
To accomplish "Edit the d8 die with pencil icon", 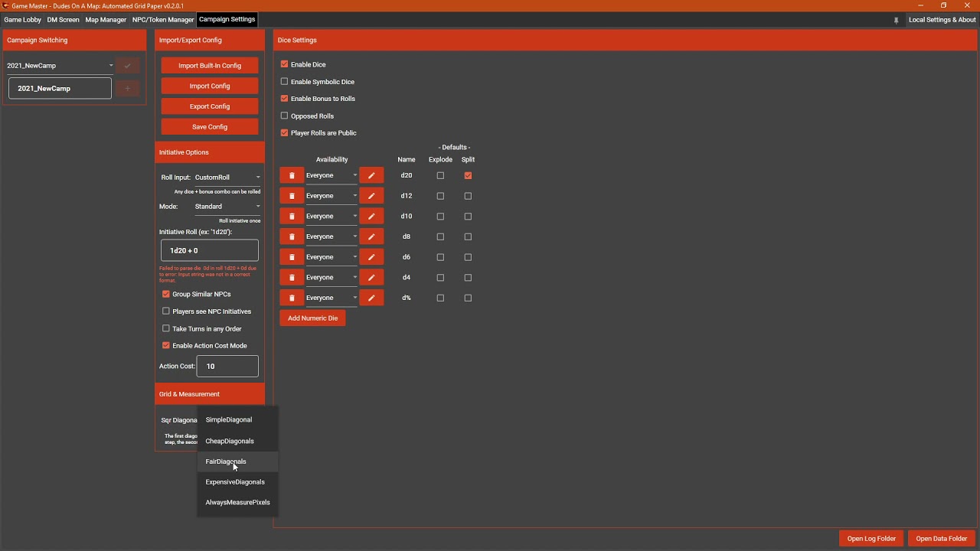I will click(371, 237).
